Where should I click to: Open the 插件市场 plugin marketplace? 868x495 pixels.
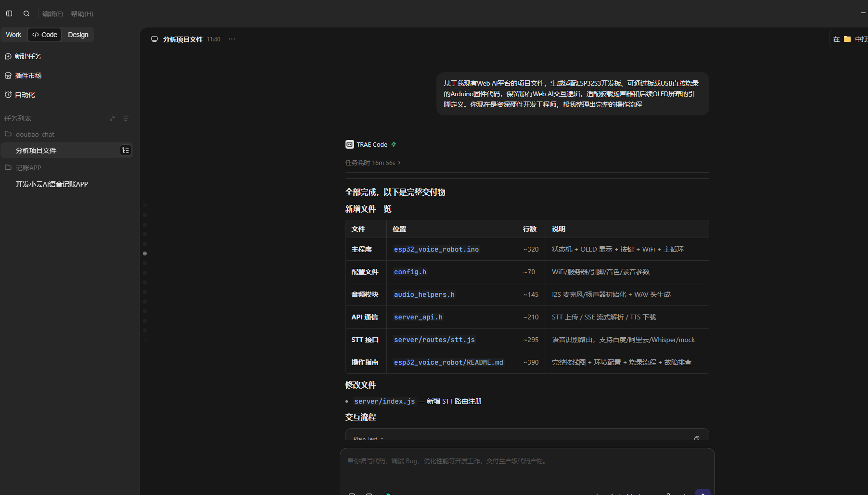[23, 76]
